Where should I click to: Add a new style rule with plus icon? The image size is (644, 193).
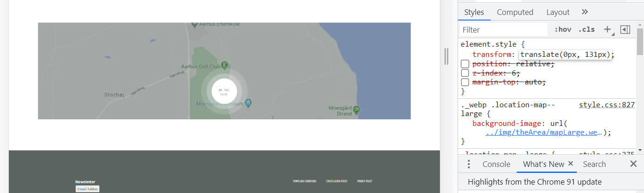point(608,30)
